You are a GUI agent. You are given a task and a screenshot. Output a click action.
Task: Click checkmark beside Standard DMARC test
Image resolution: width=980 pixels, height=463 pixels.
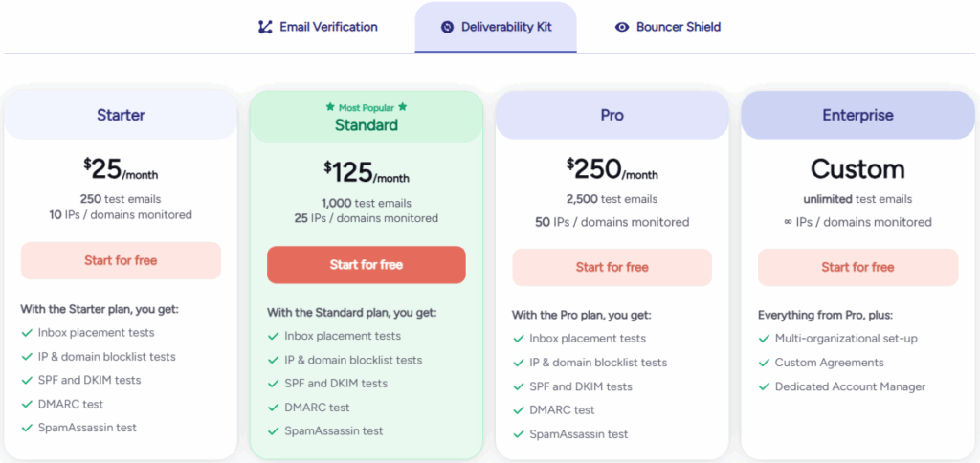coord(273,408)
